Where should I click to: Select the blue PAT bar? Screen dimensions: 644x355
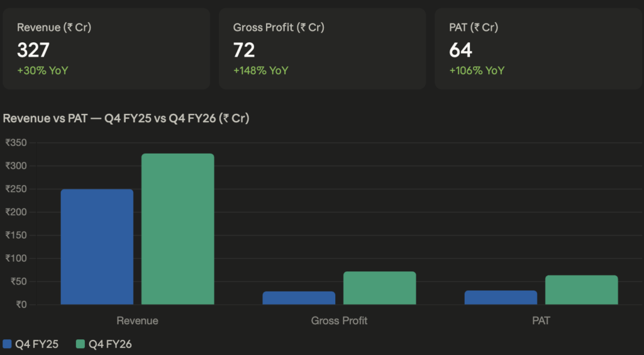click(501, 297)
